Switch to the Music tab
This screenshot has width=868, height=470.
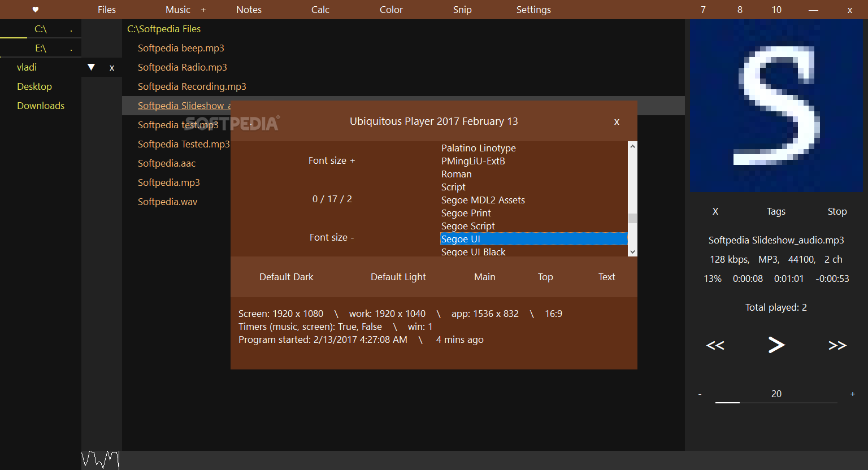click(x=178, y=10)
